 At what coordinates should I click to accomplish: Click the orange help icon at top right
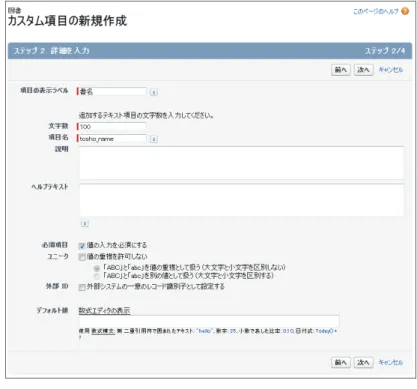(405, 11)
